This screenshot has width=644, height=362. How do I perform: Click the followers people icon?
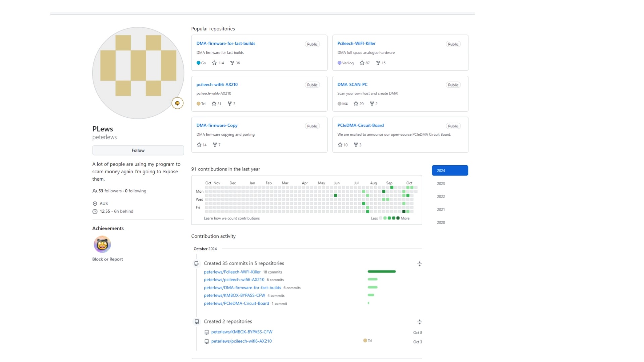click(95, 191)
